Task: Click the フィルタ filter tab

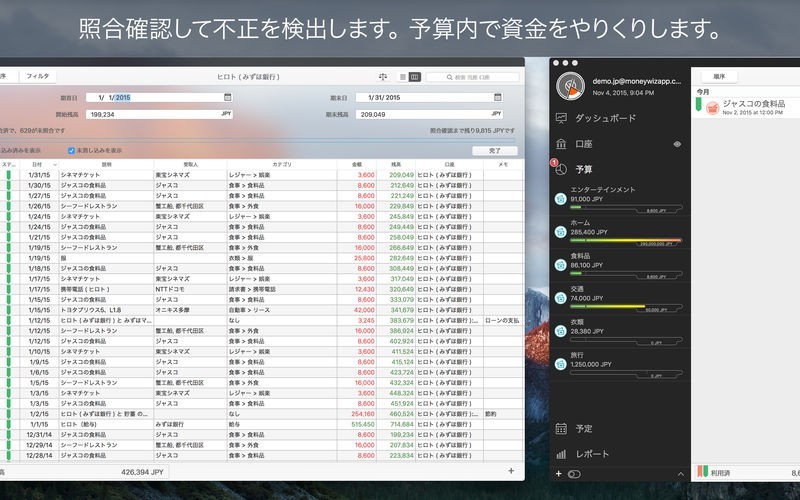Action: [x=37, y=76]
